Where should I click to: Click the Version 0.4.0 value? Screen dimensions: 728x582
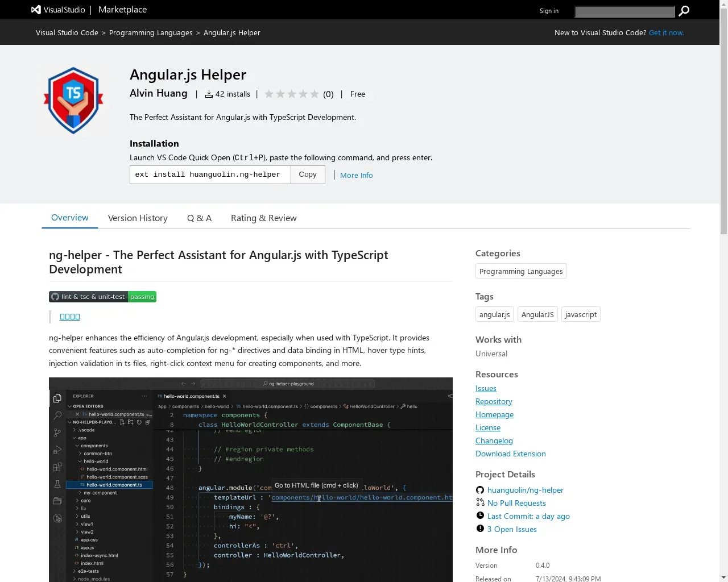coord(543,566)
